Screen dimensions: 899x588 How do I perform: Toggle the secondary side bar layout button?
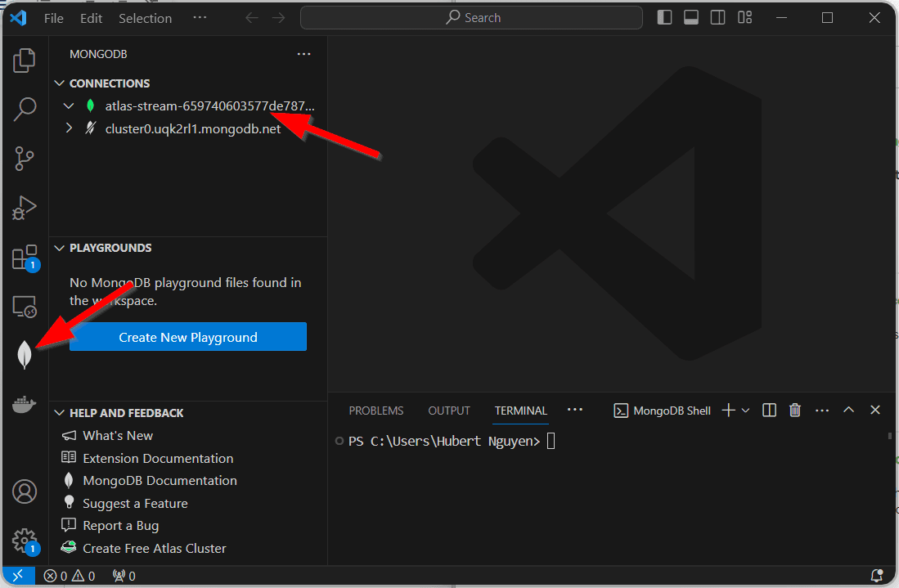point(717,17)
